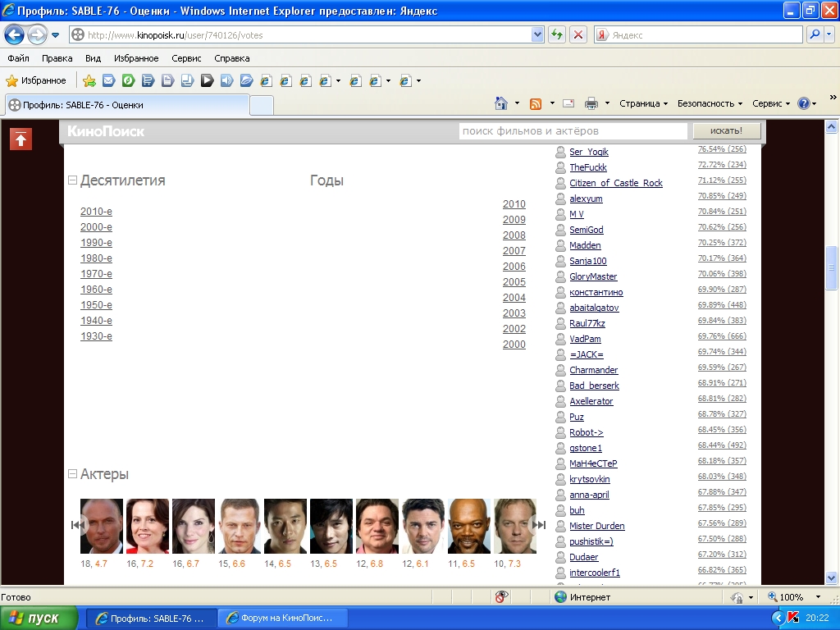This screenshot has height=630, width=840.
Task: Click the Yandex search magnifier icon
Action: click(x=815, y=34)
